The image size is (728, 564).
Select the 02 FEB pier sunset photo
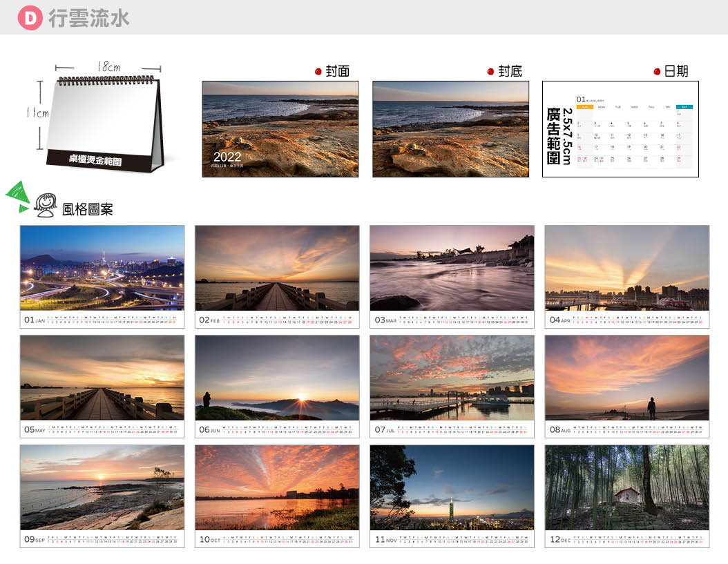point(277,268)
